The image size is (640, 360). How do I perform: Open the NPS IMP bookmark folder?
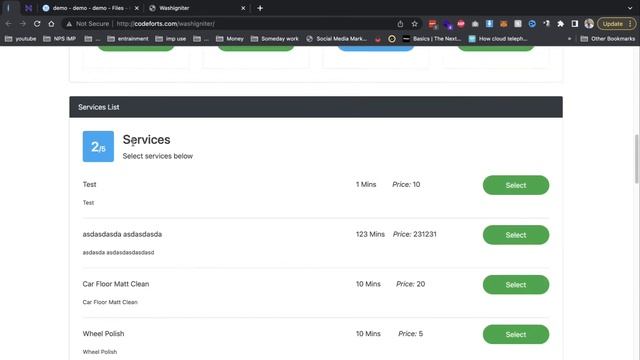[59, 39]
